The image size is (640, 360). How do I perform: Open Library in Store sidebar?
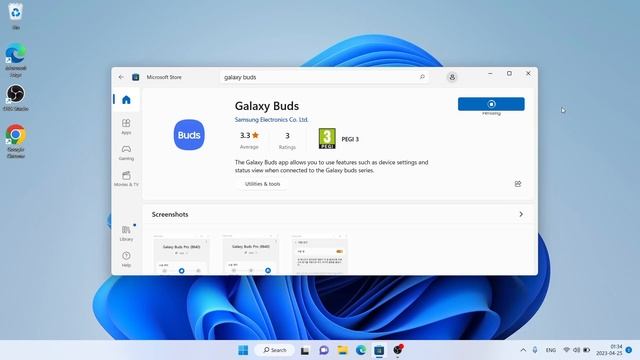point(126,233)
